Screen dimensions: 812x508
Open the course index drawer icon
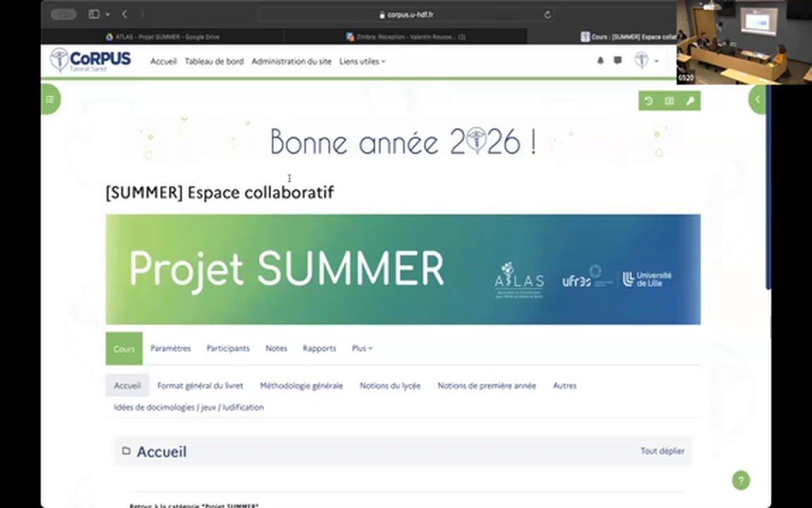50,99
